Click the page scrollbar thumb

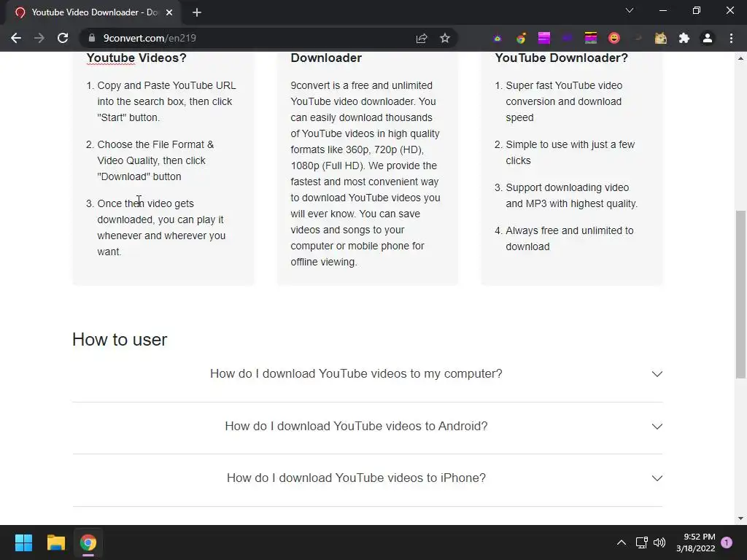click(740, 294)
